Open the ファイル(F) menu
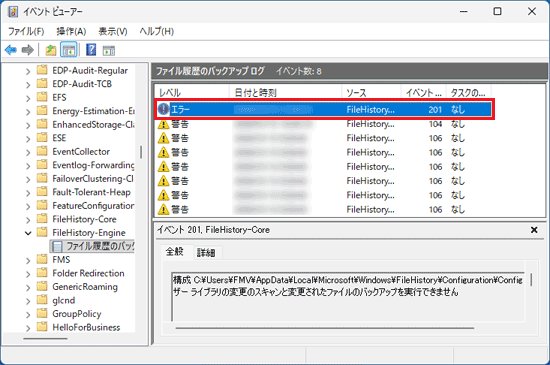Screen dimensions: 550x365 pos(26,32)
